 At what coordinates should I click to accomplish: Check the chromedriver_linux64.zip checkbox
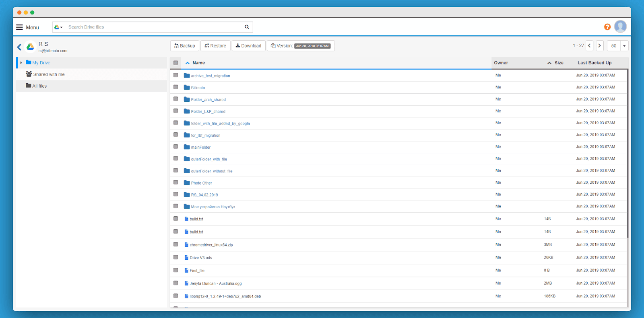pos(175,244)
